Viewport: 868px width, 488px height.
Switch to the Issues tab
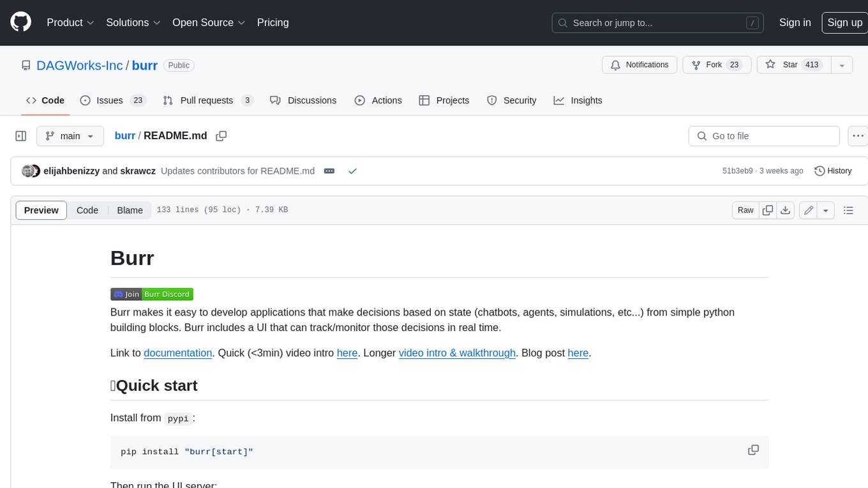(x=113, y=100)
